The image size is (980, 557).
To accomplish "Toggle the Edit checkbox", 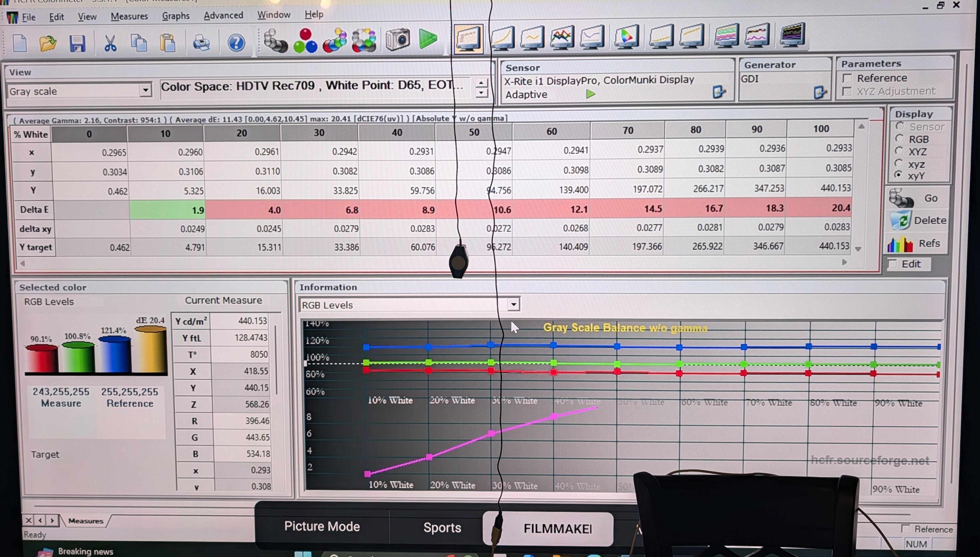I will coord(892,264).
